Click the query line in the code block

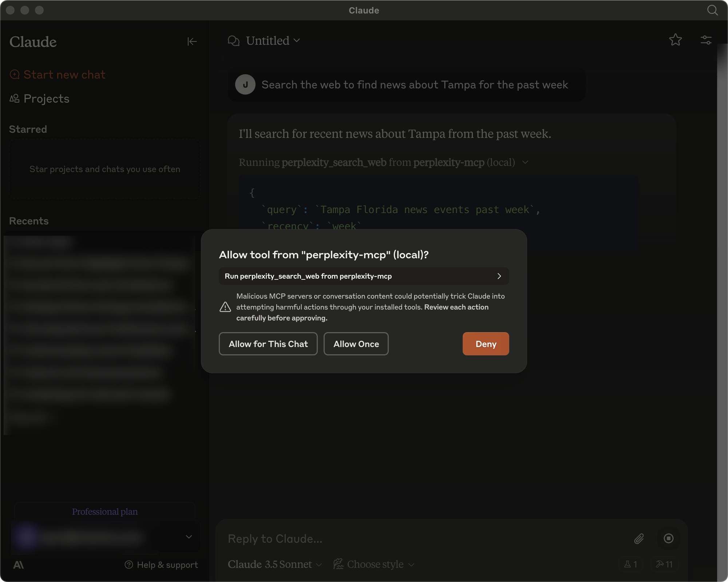click(x=400, y=210)
